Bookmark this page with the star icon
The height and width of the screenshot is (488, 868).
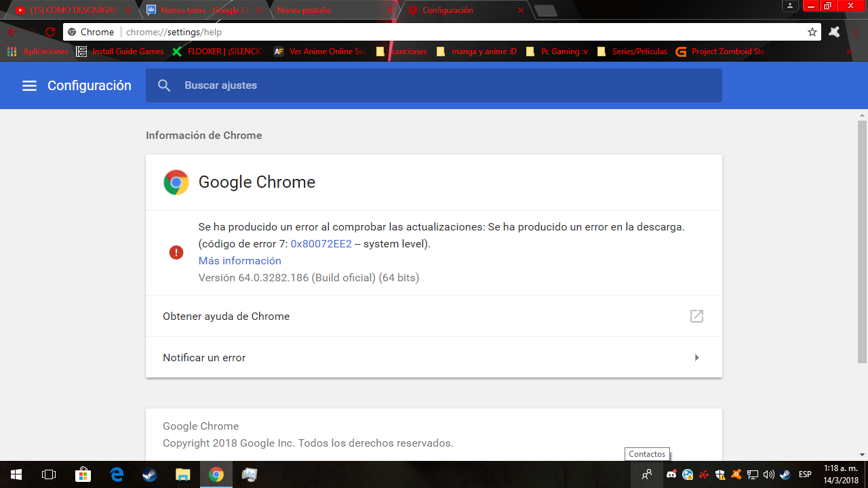pos(812,32)
